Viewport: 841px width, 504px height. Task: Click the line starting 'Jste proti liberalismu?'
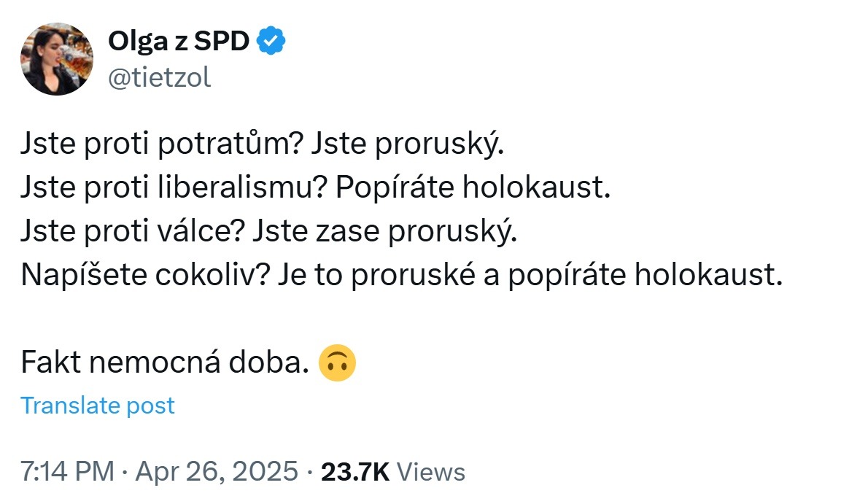[314, 190]
